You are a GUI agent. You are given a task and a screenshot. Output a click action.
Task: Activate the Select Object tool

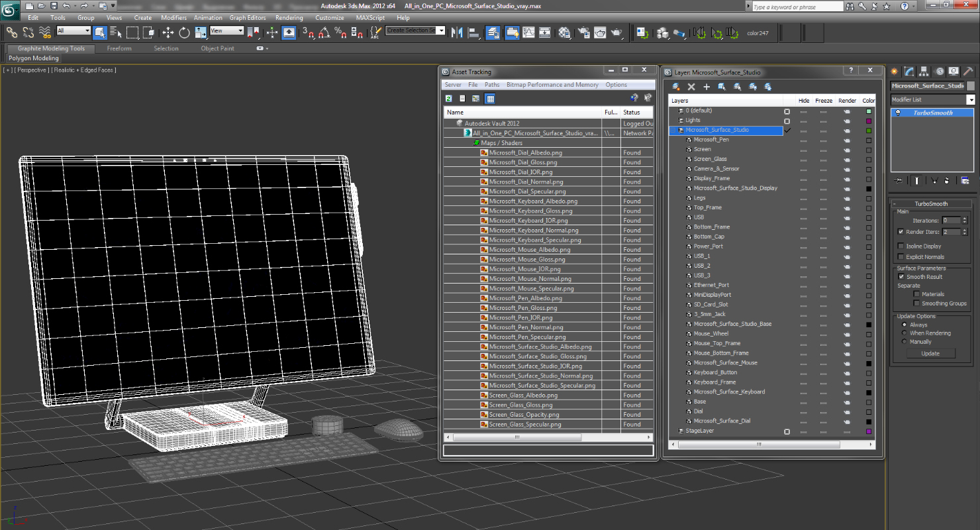[x=100, y=32]
